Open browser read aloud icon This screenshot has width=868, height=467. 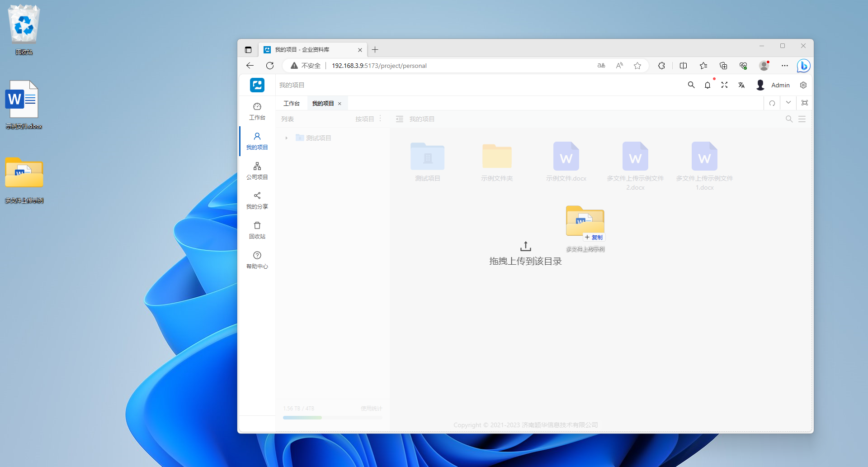coord(619,66)
